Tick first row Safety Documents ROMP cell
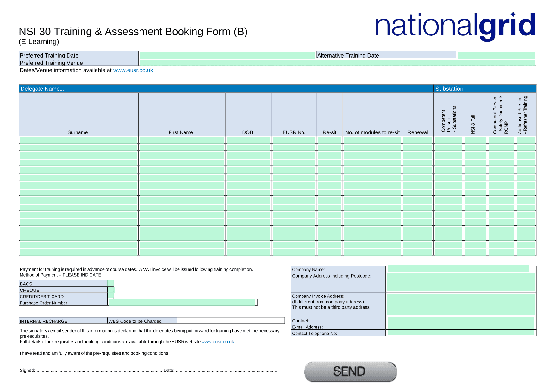This screenshot has width=555, height=392. click(x=501, y=140)
